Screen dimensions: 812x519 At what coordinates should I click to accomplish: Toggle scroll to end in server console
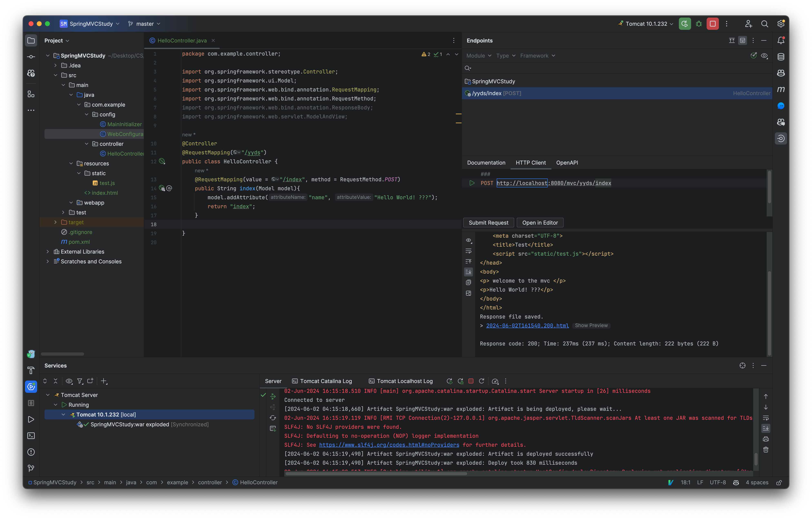[x=766, y=428]
